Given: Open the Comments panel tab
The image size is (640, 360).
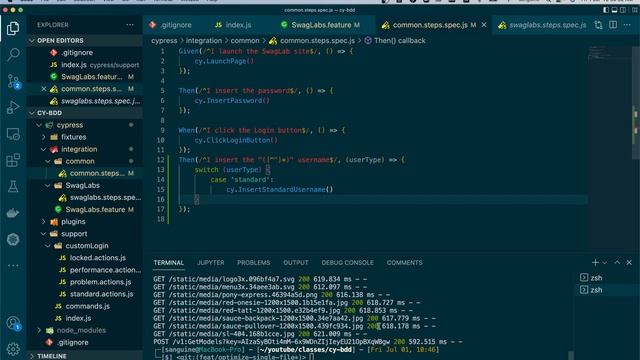Looking at the screenshot, I should point(404,262).
